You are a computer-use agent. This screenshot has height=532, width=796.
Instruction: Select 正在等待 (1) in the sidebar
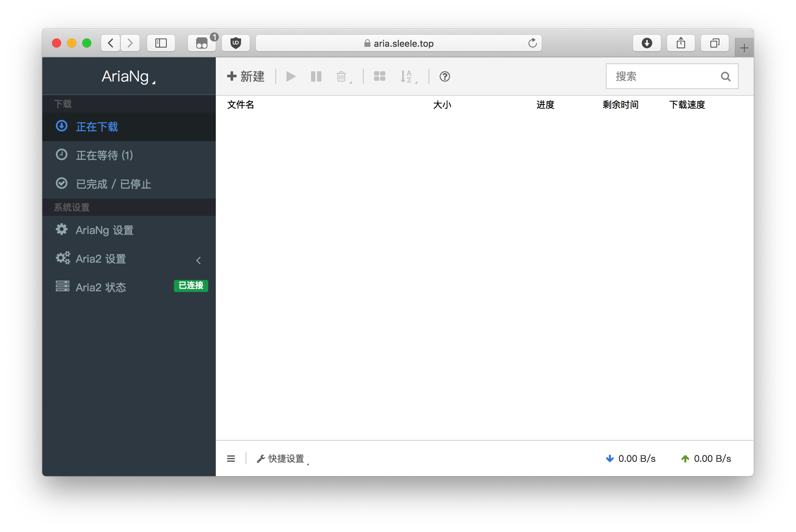tap(129, 155)
